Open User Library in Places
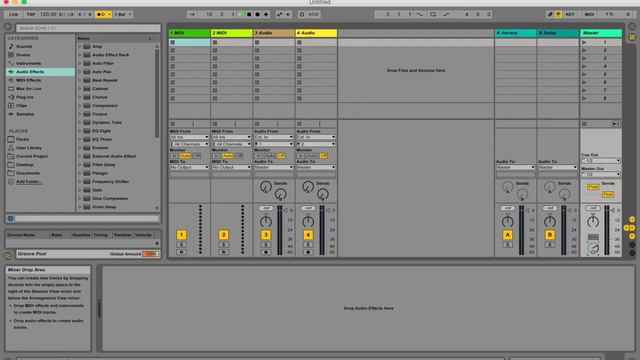 29,148
